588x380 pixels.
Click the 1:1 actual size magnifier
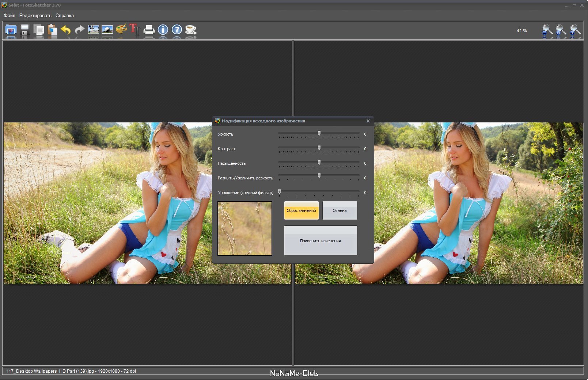561,30
